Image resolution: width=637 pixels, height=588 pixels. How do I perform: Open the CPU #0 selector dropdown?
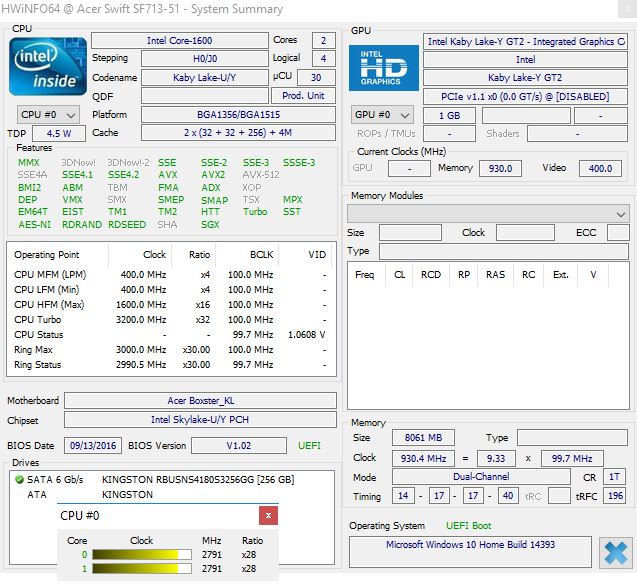tap(48, 115)
